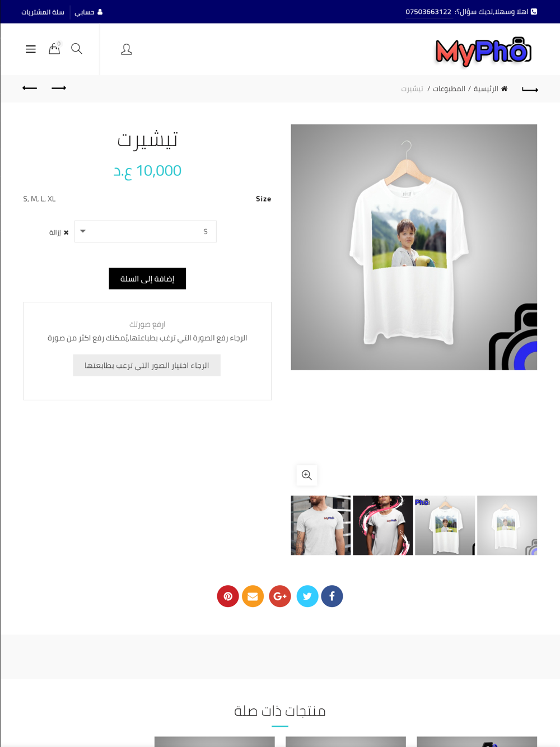Viewport: 560px width, 747px height.
Task: Go to الرئيسية home breadcrumb link
Action: pos(491,88)
